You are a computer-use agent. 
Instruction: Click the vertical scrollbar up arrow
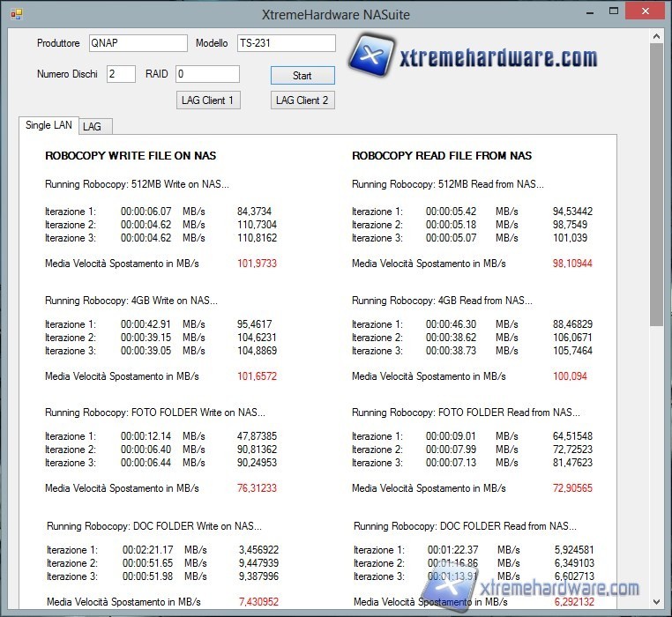pos(656,36)
